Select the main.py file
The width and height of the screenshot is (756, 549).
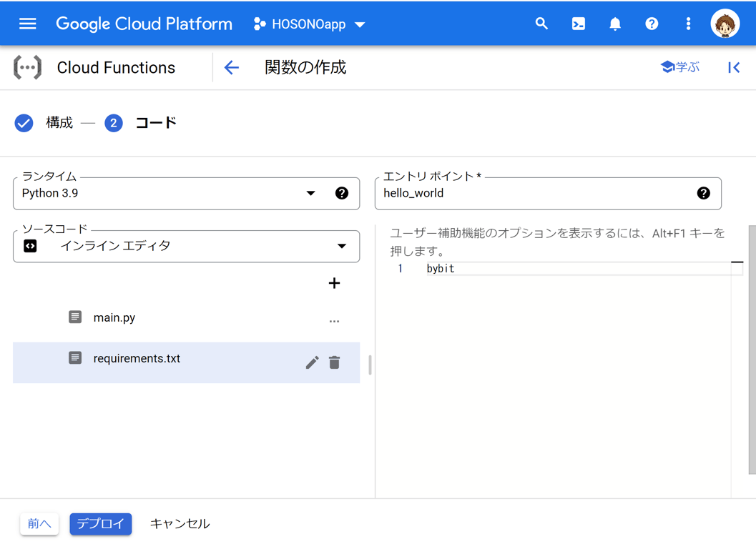tap(114, 317)
